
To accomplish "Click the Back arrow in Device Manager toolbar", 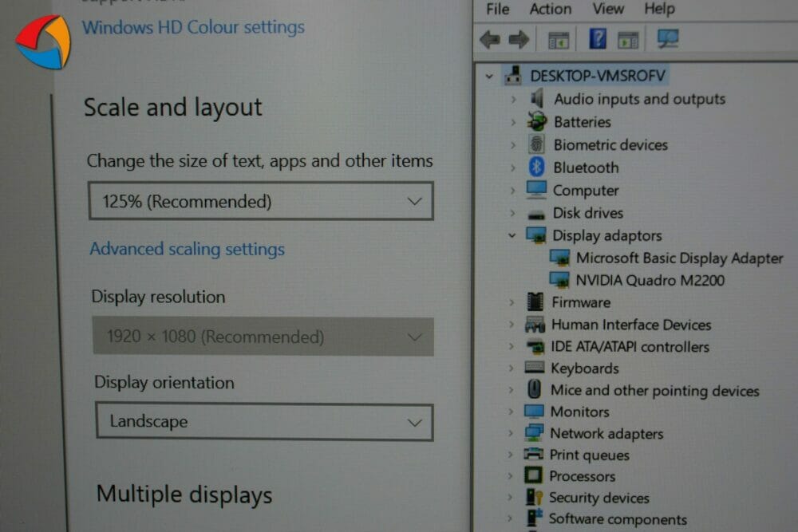I will coord(490,39).
